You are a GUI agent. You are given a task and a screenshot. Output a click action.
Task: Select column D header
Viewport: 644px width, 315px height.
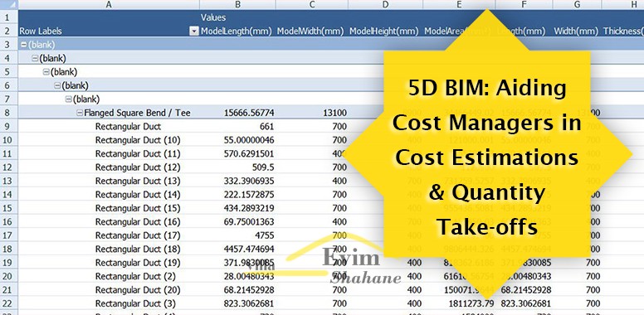(x=385, y=4)
